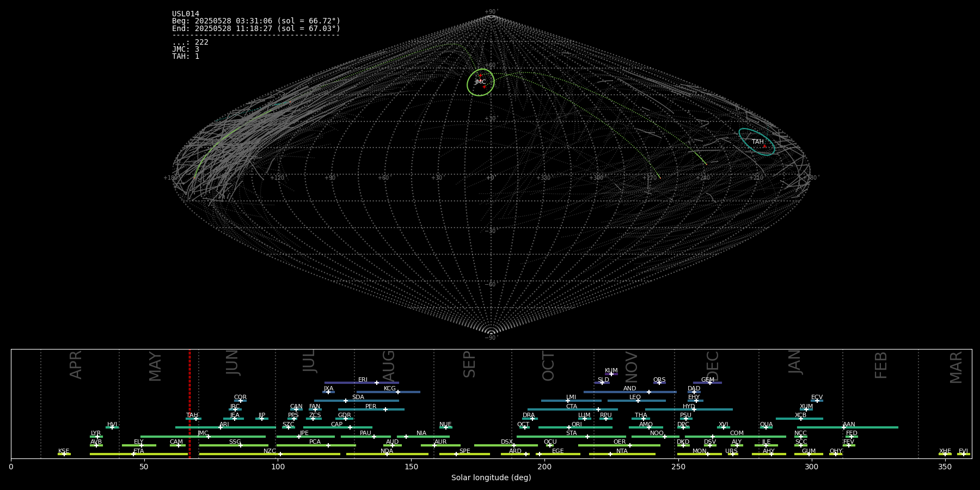Click the MON shower label in timeline
Image resolution: width=980 pixels, height=490 pixels.
(x=699, y=451)
